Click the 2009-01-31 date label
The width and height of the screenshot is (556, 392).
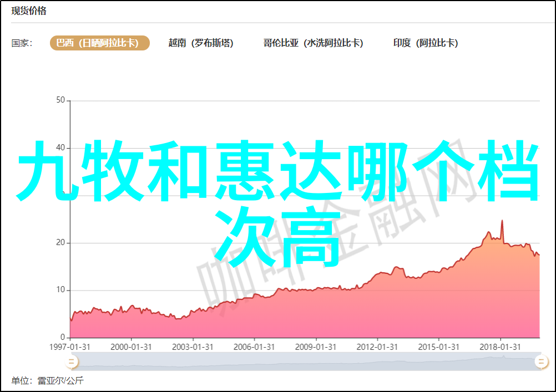(316, 347)
